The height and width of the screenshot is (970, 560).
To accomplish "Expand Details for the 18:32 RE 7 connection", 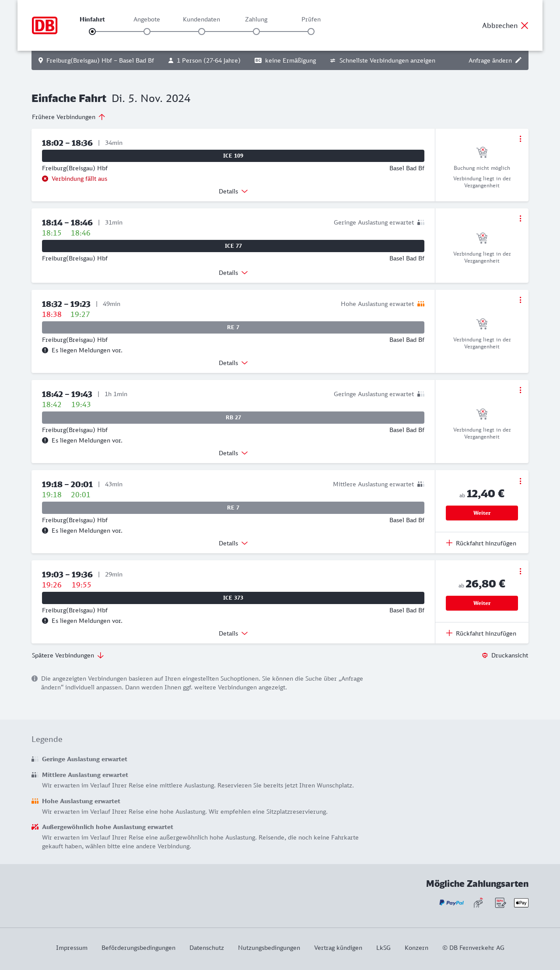I will point(233,363).
